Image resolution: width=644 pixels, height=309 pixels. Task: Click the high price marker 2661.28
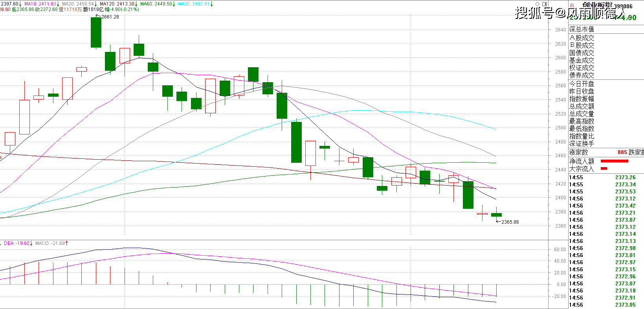tap(110, 17)
